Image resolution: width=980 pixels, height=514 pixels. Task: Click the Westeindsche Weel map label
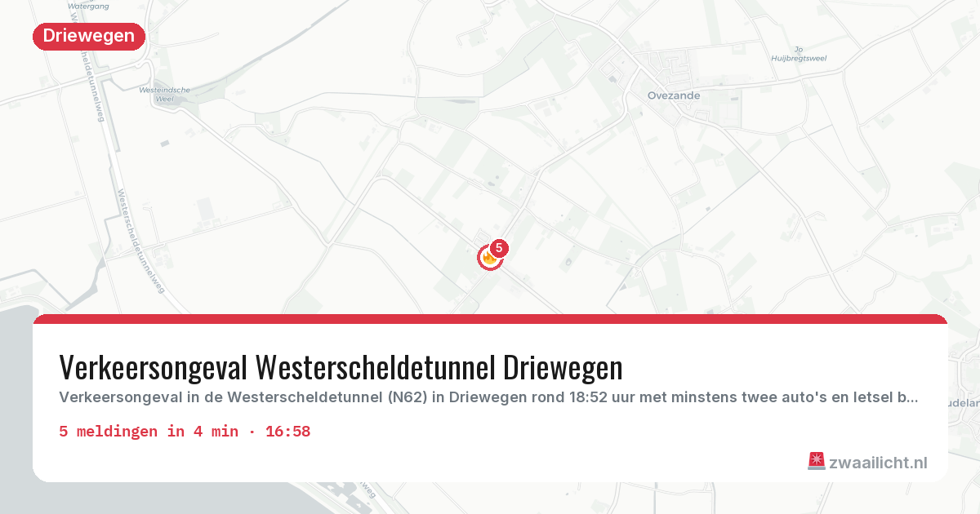click(165, 94)
